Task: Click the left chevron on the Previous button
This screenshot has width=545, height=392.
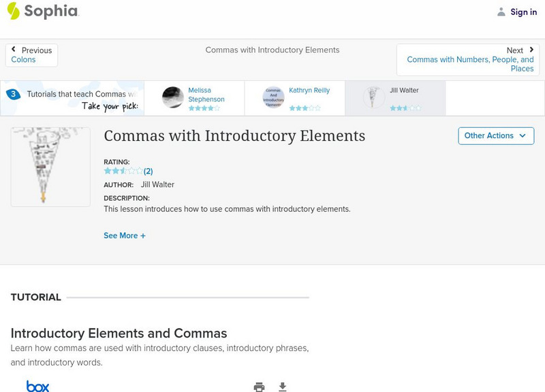Action: tap(14, 50)
